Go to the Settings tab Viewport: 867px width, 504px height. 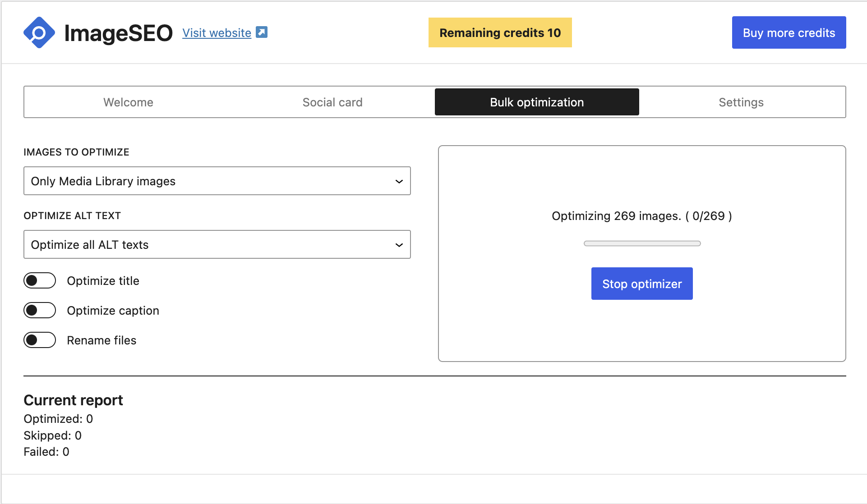click(x=741, y=102)
